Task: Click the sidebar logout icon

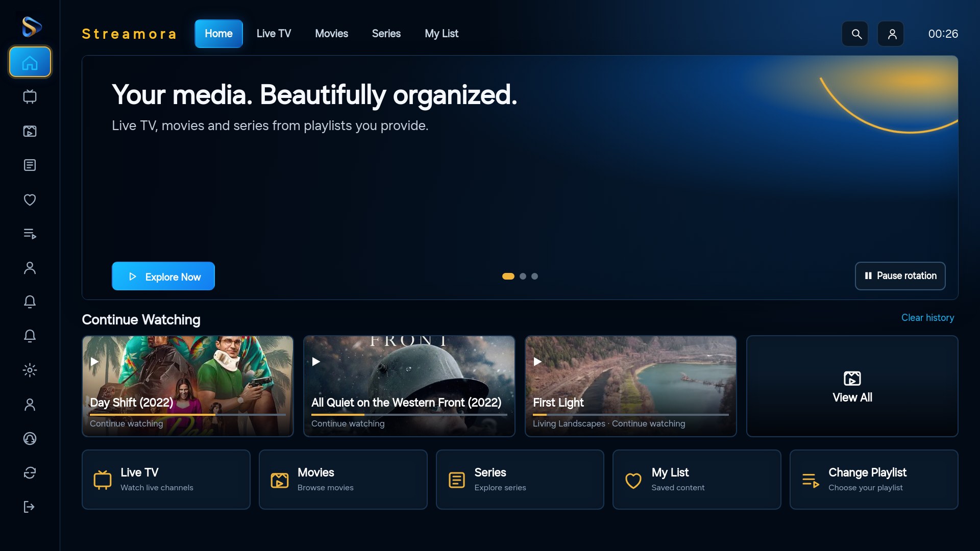Action: pyautogui.click(x=30, y=507)
